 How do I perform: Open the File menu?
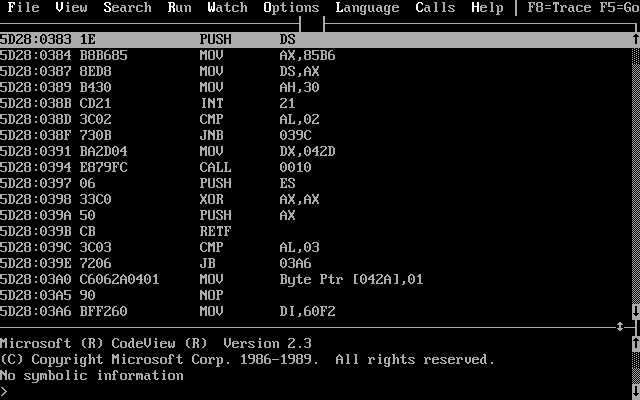23,8
